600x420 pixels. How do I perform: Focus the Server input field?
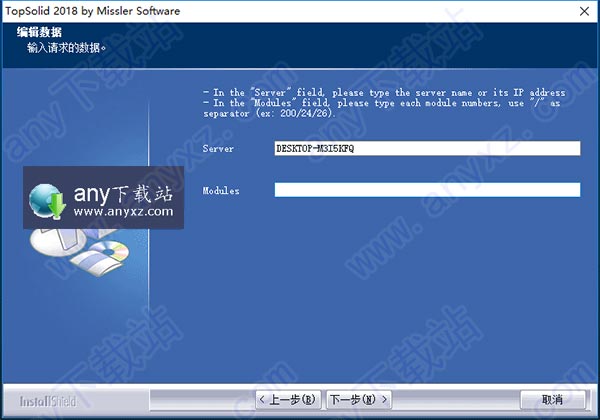(x=427, y=148)
